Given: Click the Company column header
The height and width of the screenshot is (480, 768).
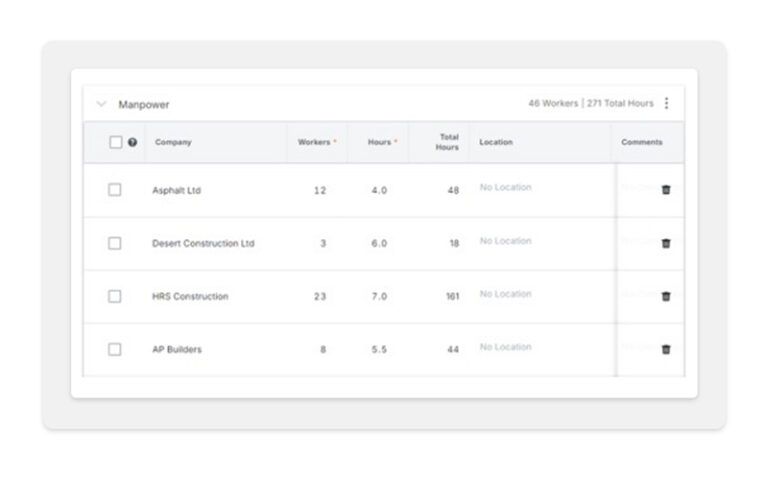Looking at the screenshot, I should 173,142.
